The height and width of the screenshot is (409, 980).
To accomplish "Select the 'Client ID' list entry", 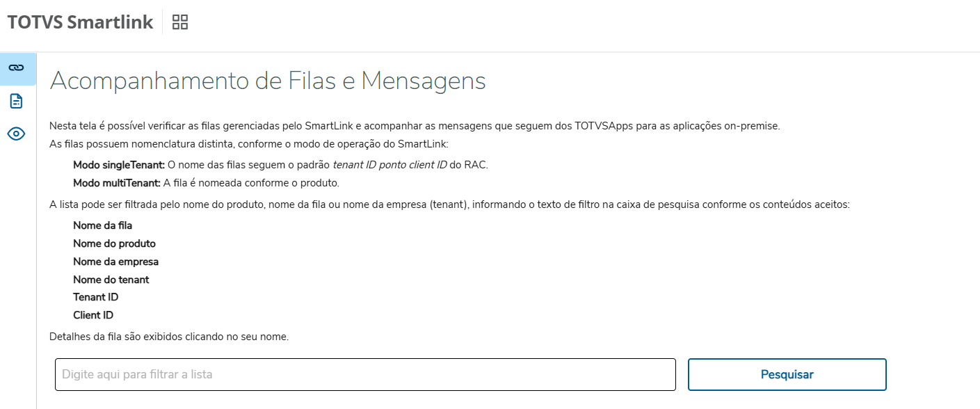I will coord(93,315).
